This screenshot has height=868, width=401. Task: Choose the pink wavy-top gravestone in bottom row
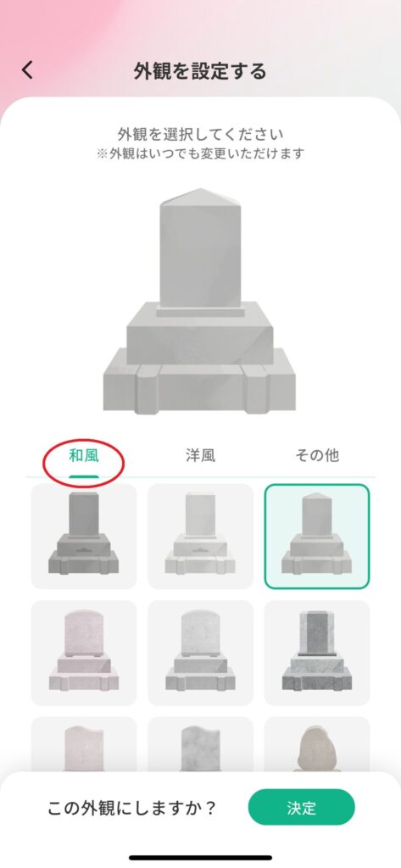(x=84, y=744)
